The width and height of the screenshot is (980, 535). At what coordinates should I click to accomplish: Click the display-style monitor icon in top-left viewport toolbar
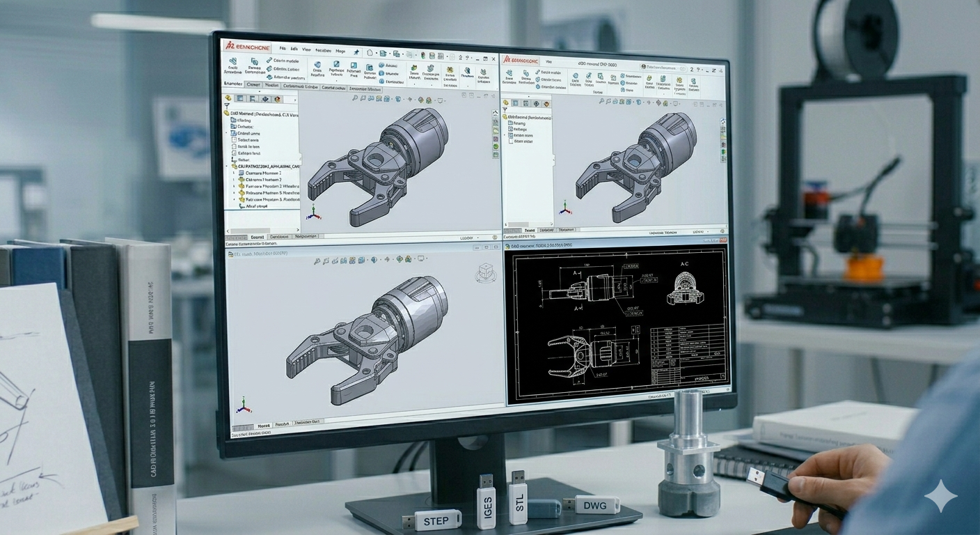tap(439, 101)
